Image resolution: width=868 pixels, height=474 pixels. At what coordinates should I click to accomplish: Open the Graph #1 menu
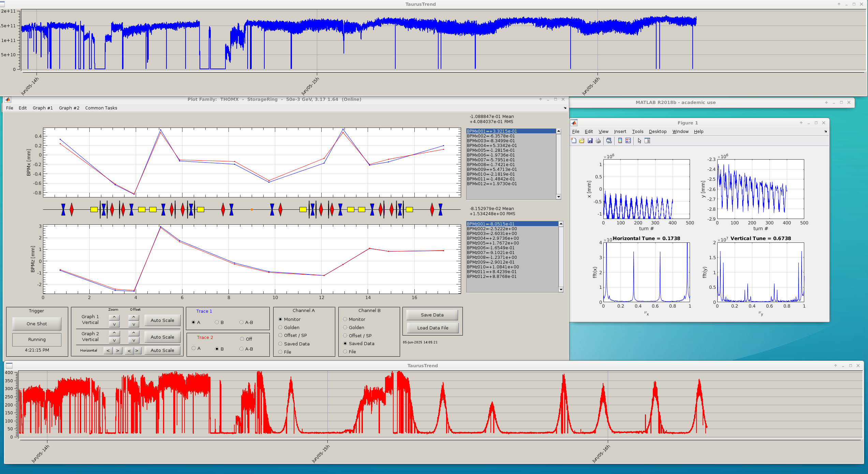coord(43,108)
